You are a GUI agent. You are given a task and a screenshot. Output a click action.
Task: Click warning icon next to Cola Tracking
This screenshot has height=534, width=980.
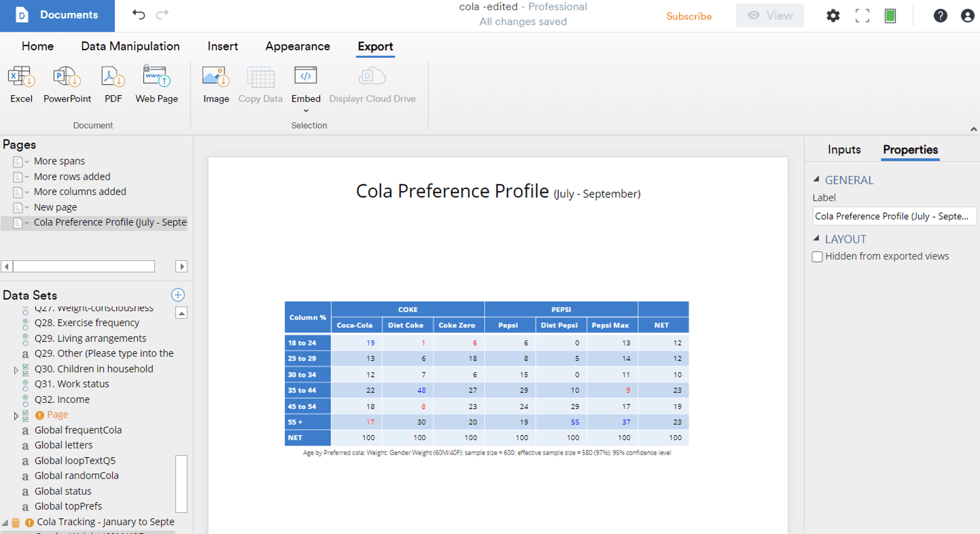[x=29, y=522]
